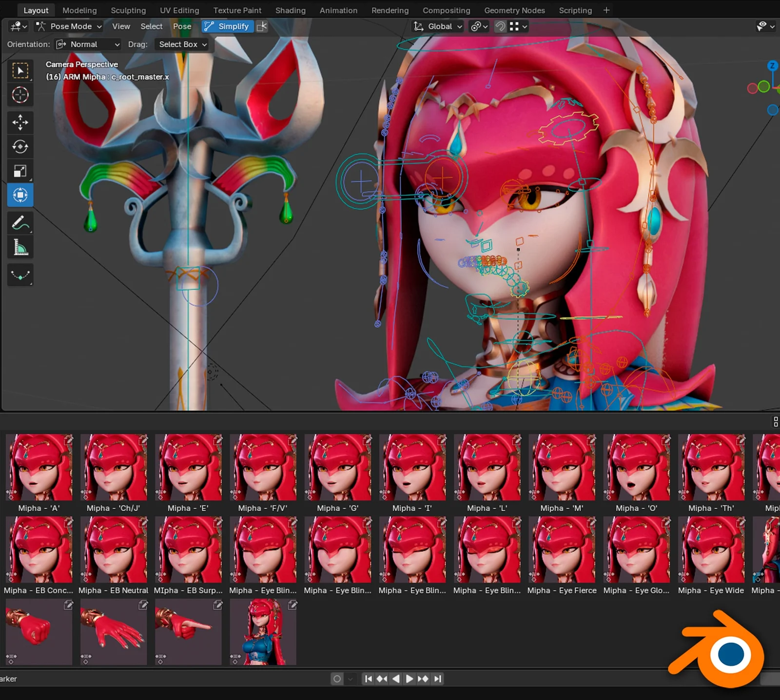This screenshot has width=780, height=700.
Task: Open the Orientation Normal dropdown
Action: [x=87, y=44]
